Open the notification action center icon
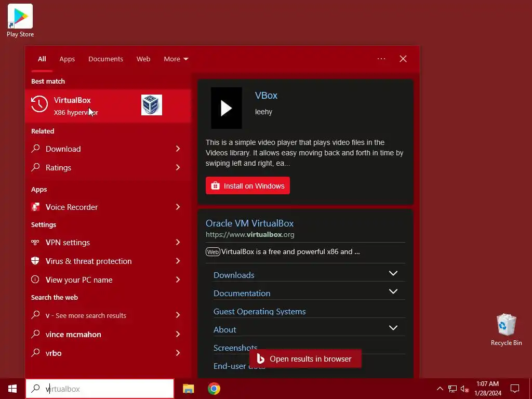This screenshot has height=399, width=532. coord(515,389)
